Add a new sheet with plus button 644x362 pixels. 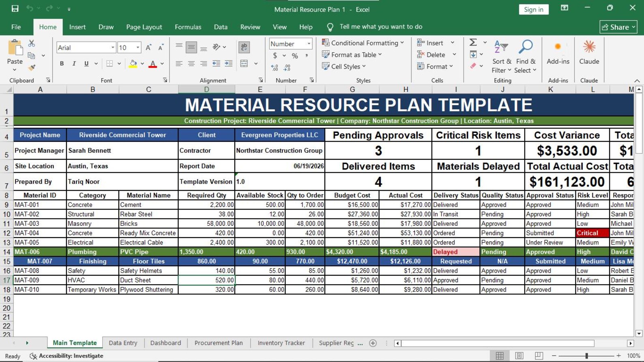(x=373, y=343)
